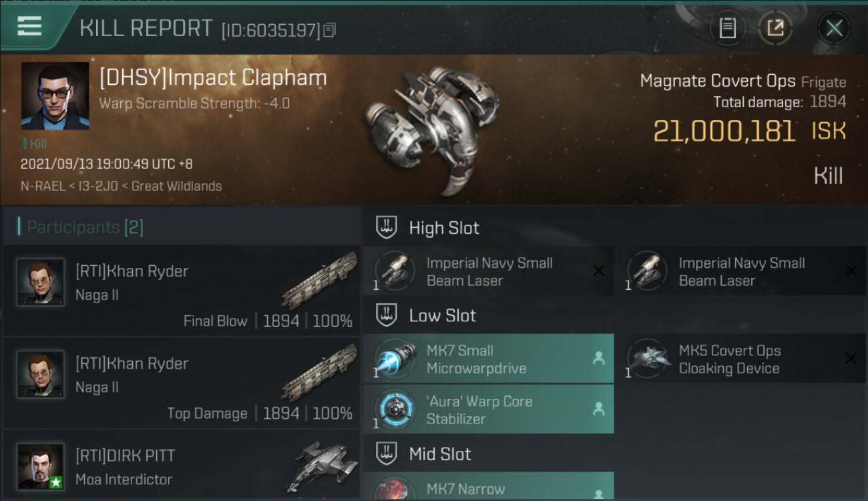Select MK7 Small Microwarpdrive module
Image resolution: width=868 pixels, height=501 pixels.
488,359
